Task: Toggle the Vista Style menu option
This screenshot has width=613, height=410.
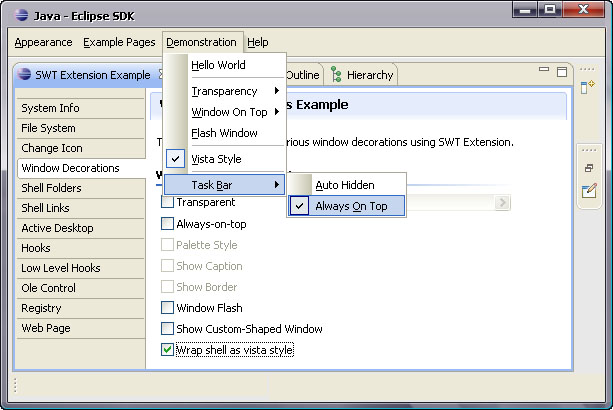Action: click(x=225, y=159)
